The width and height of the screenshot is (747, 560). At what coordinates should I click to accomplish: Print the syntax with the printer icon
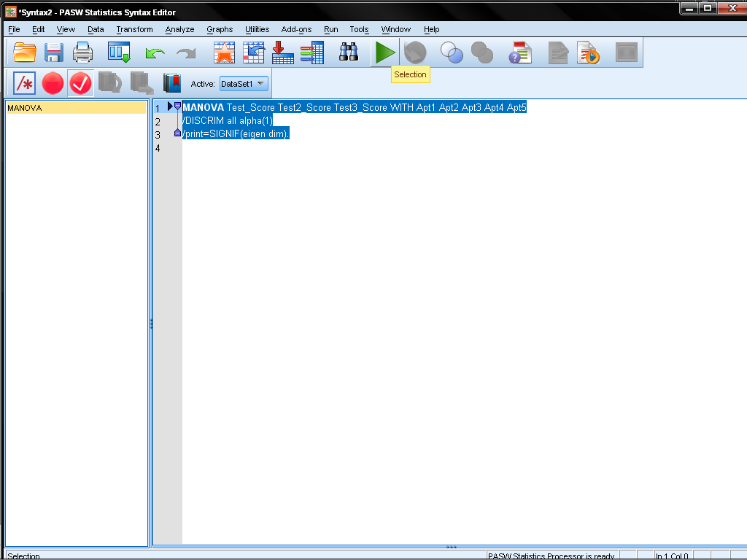tap(82, 52)
